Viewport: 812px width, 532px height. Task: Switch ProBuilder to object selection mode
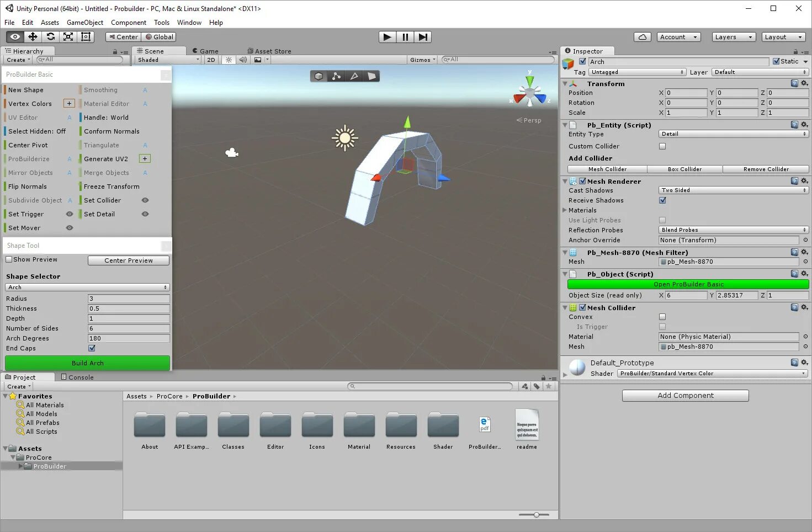pos(319,76)
